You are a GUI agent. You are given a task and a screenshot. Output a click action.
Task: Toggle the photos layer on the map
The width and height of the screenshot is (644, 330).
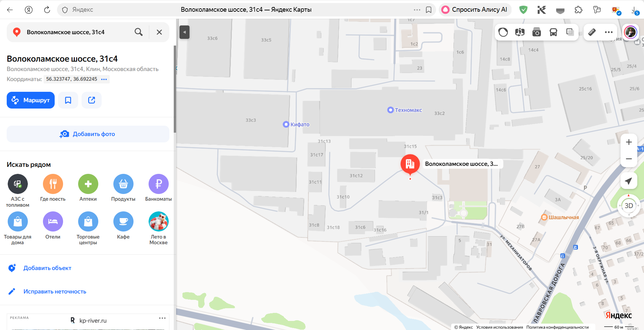(x=537, y=32)
